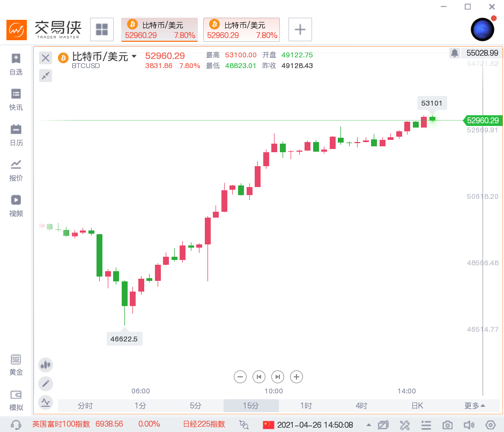Viewport: 504px width, 432px height.
Task: Zoom in chart with the plus circle
Action: click(297, 377)
